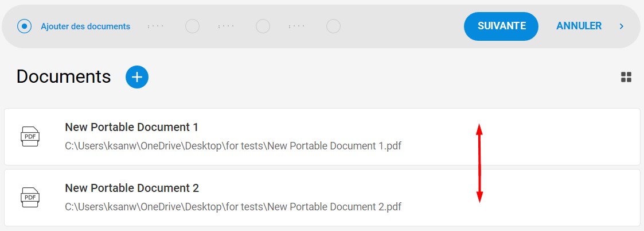Open the Ajouter des documents step label

coord(85,26)
